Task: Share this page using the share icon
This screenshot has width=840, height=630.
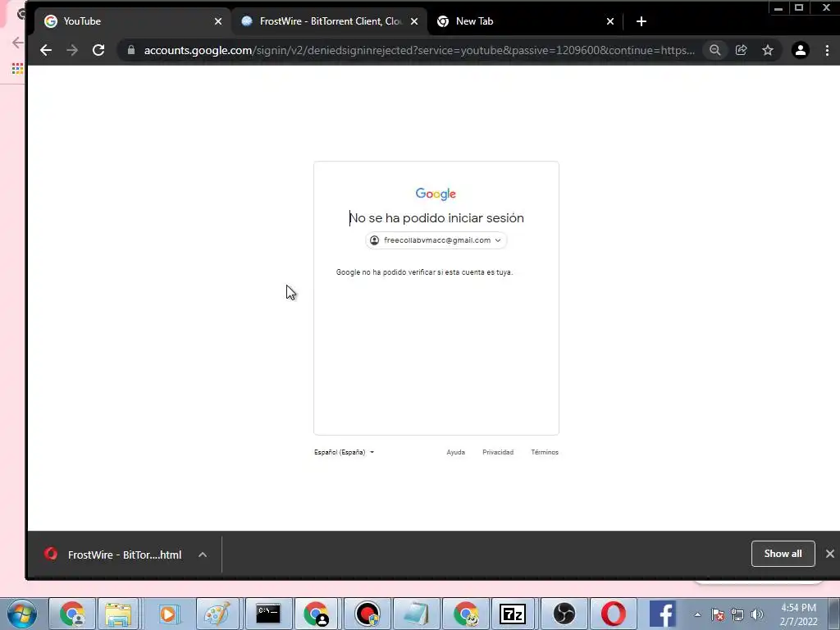Action: click(742, 50)
